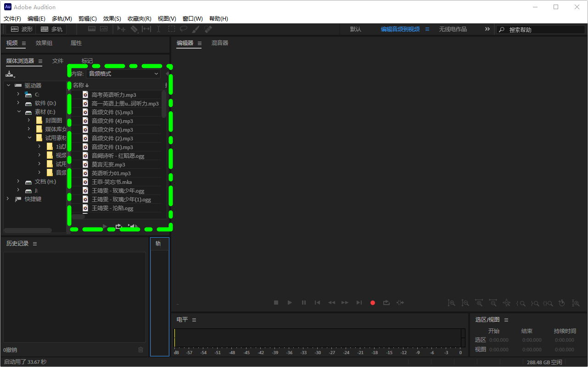
Task: Switch to 多轨 multitrack view
Action: pos(51,29)
